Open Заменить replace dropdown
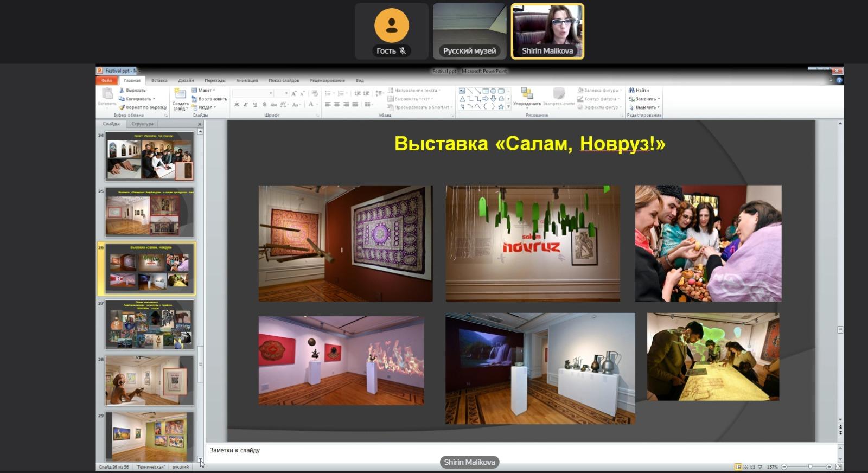Screen dimensions: 868x473 pyautogui.click(x=645, y=99)
